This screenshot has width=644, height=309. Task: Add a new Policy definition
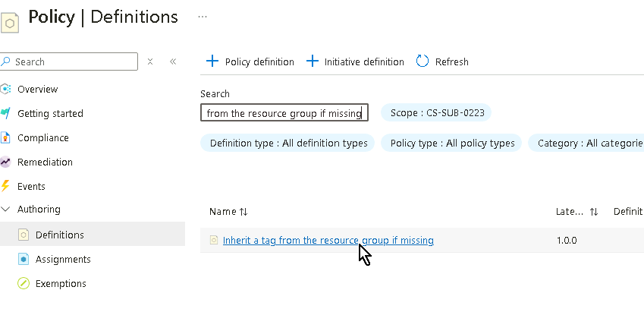tap(250, 61)
